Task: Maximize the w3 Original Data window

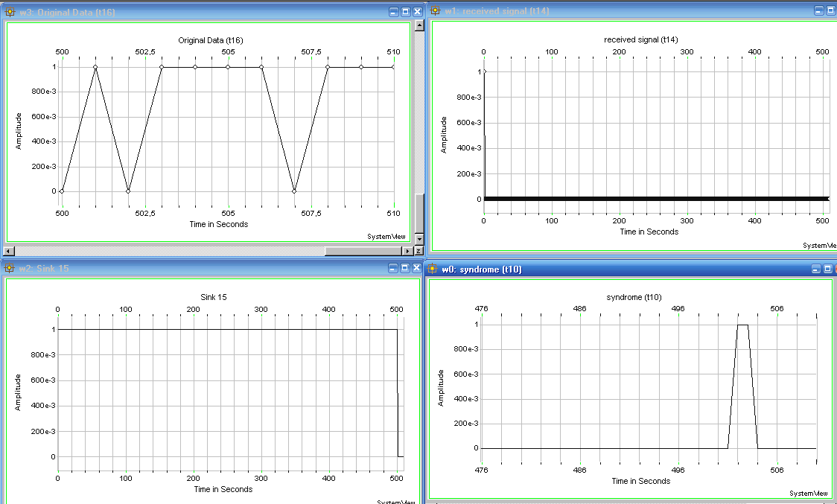Action: (x=405, y=12)
